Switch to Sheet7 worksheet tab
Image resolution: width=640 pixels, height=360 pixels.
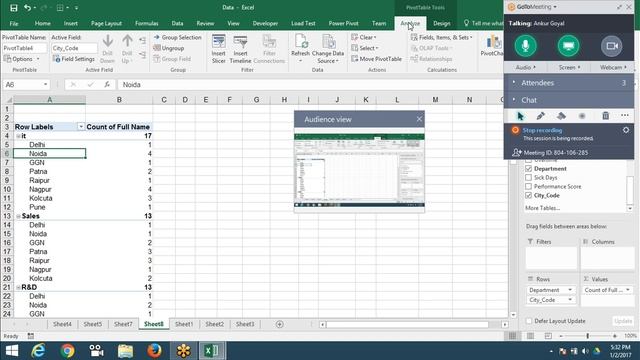pos(123,324)
